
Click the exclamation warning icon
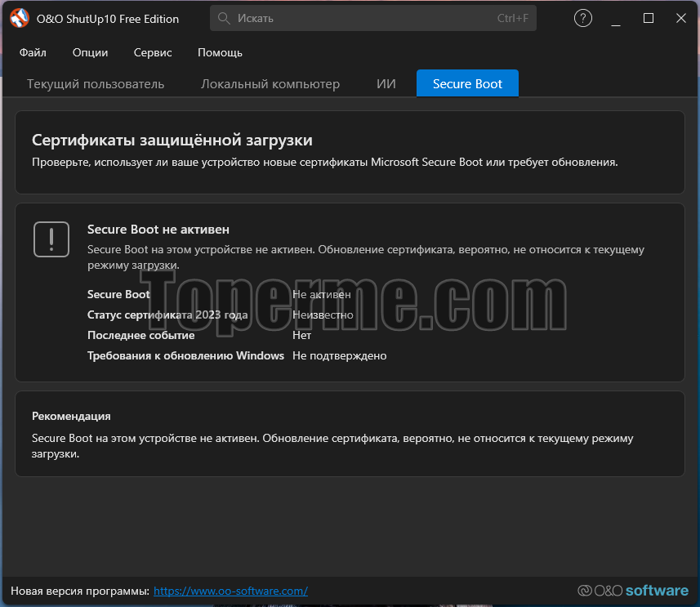pyautogui.click(x=51, y=239)
